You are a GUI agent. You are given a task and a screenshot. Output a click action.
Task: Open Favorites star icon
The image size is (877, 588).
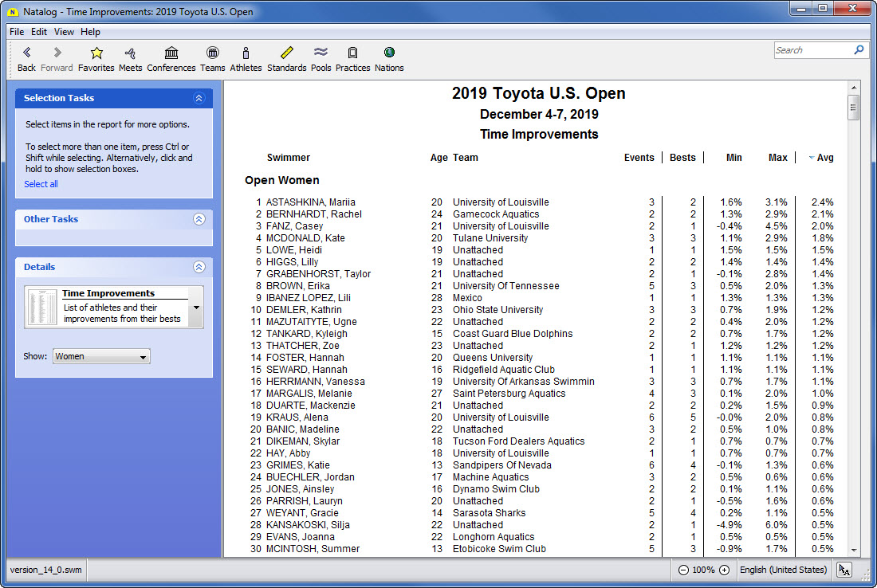click(96, 53)
